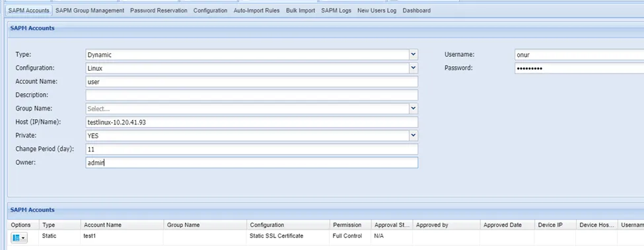Screen dimensions: 644x250
Task: Click the empty Description field
Action: coord(252,95)
